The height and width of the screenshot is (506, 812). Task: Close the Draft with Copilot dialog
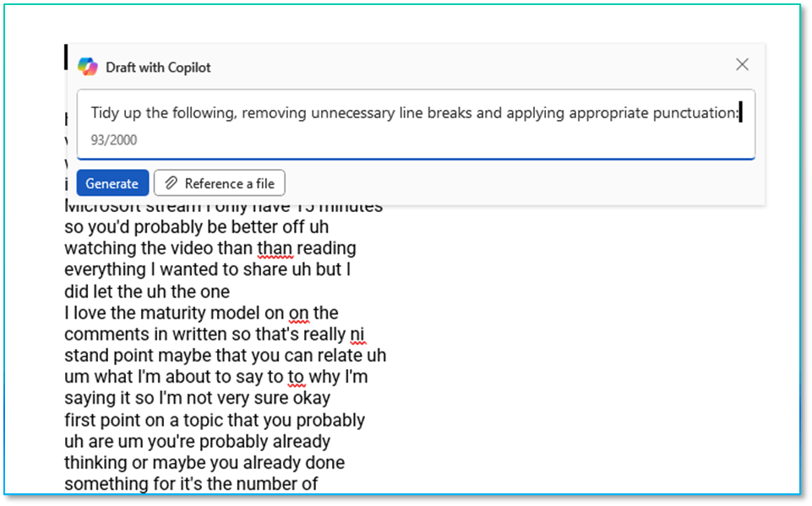pyautogui.click(x=742, y=65)
